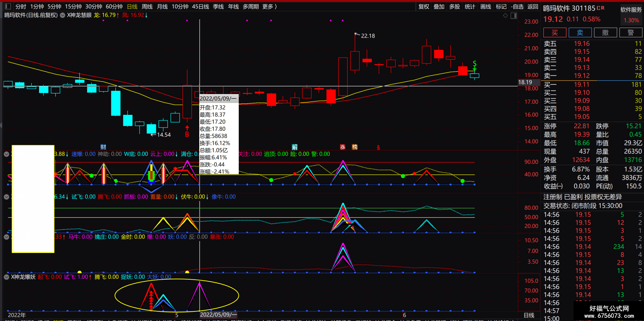Open the 画线 drawing tools

(485, 6)
